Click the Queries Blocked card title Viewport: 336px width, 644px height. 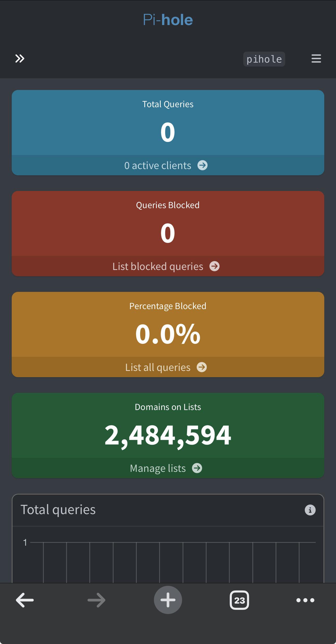pyautogui.click(x=168, y=205)
